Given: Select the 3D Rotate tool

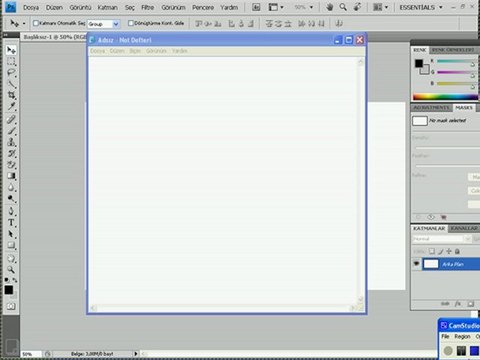Looking at the screenshot, I should click(11, 258).
